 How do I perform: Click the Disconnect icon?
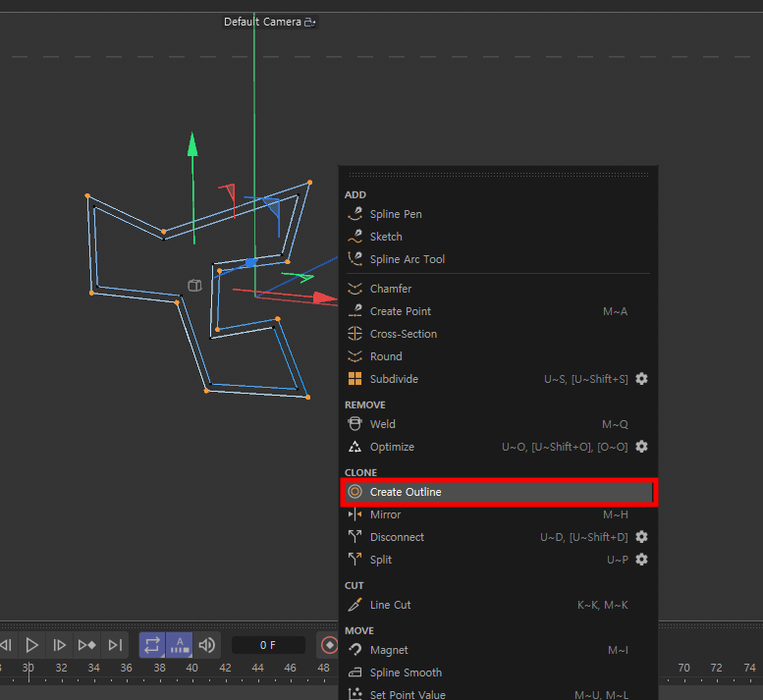[x=355, y=537]
